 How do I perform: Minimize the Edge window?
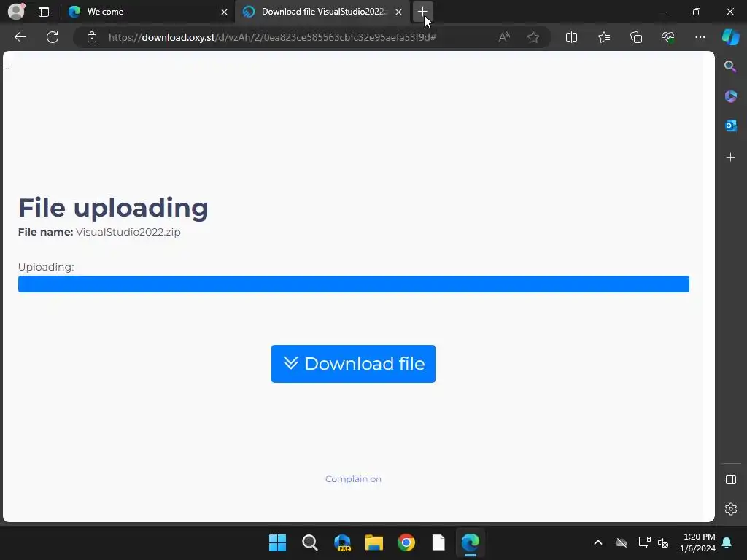pos(663,12)
